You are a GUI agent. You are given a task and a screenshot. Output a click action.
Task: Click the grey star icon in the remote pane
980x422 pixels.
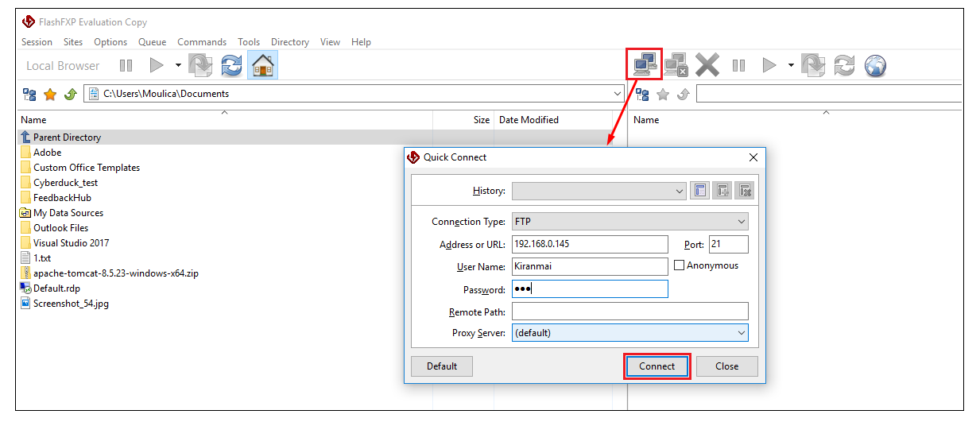pos(663,95)
